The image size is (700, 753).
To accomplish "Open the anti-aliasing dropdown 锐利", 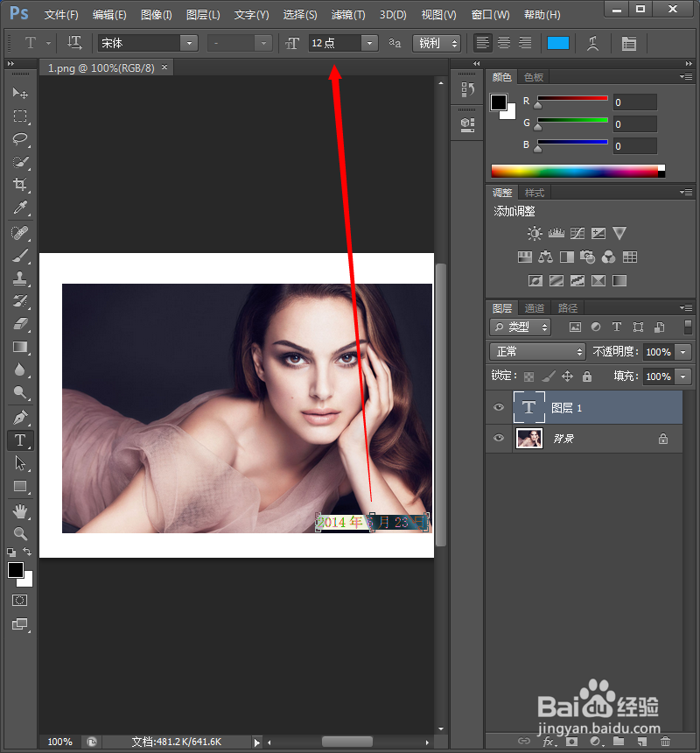I will tap(436, 43).
